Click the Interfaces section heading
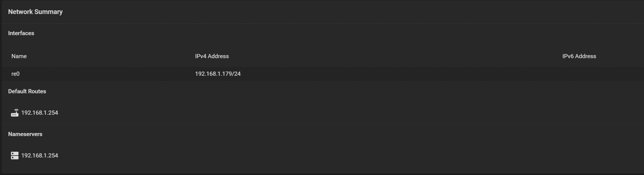This screenshot has width=644, height=175. [x=21, y=33]
